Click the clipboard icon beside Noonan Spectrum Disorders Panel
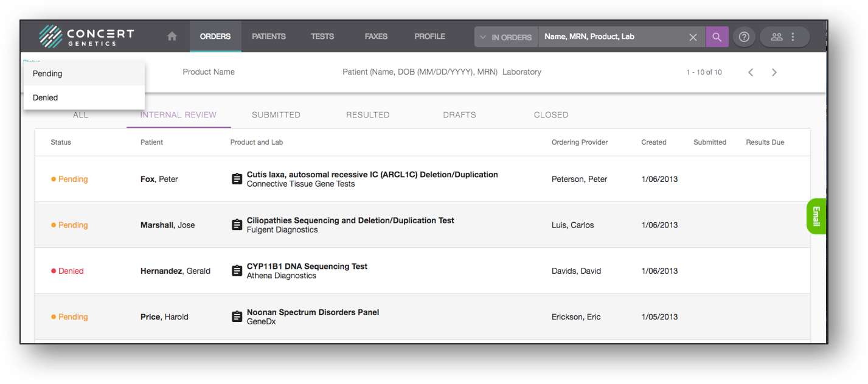The width and height of the screenshot is (868, 384). tap(237, 315)
